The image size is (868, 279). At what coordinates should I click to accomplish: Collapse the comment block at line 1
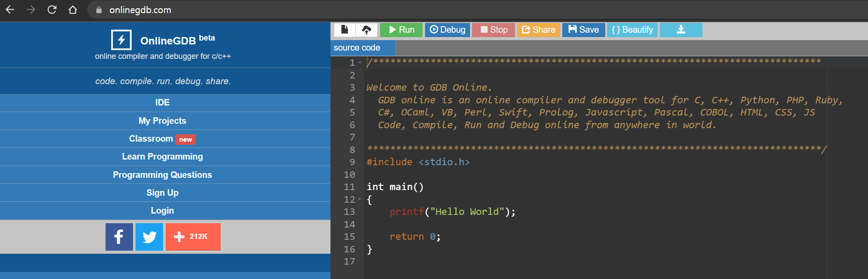360,63
